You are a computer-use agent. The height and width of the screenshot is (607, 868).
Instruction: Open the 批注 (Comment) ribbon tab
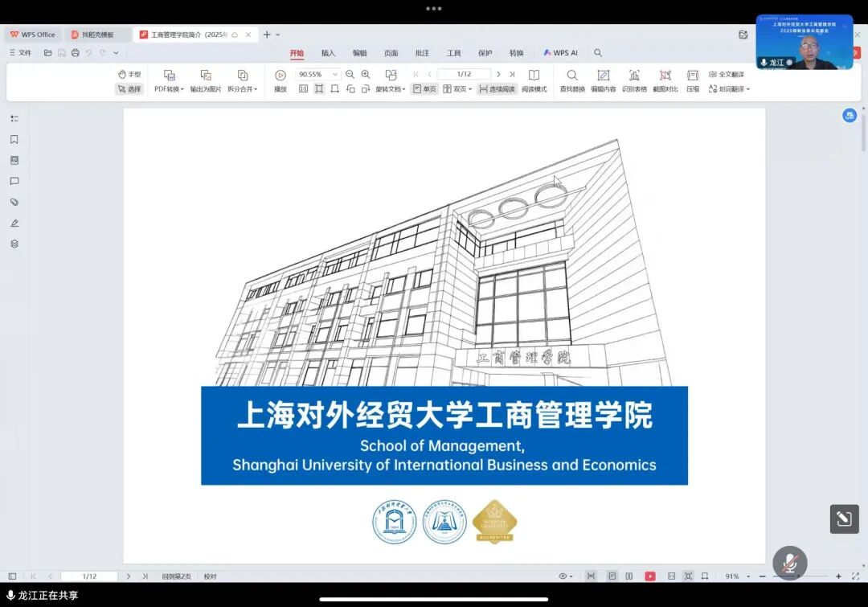tap(422, 53)
